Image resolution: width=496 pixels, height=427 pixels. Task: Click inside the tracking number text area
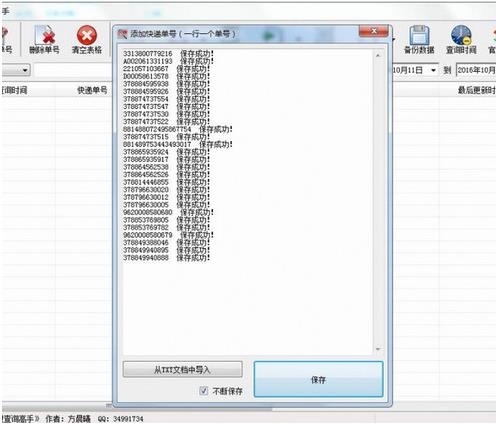pyautogui.click(x=248, y=202)
